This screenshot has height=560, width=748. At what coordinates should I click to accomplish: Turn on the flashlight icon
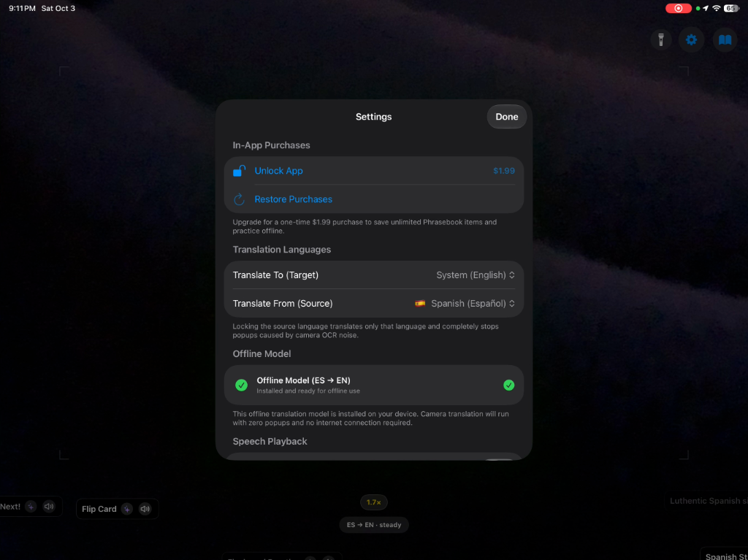(660, 39)
